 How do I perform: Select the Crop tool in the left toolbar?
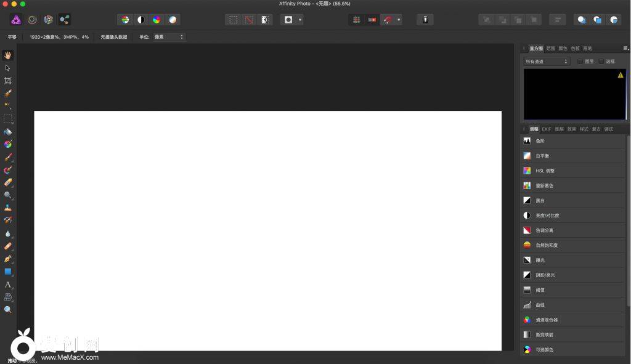(x=8, y=81)
